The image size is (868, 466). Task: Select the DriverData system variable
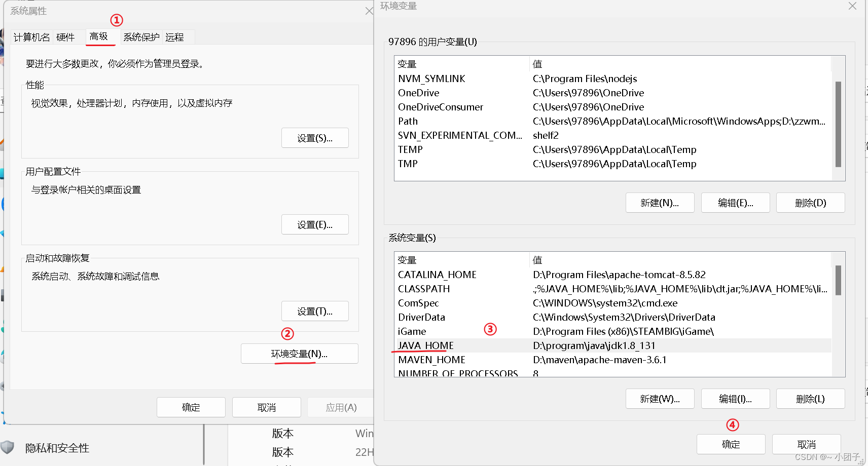pos(613,317)
